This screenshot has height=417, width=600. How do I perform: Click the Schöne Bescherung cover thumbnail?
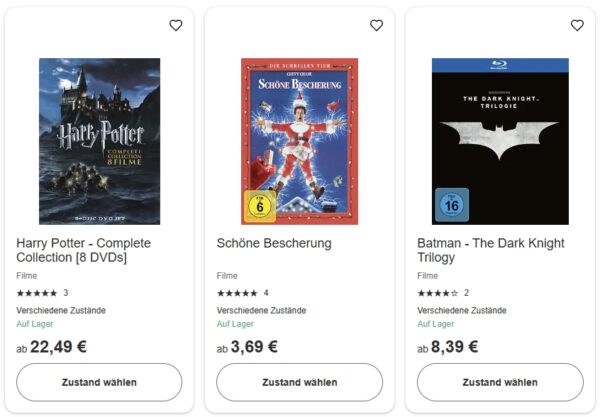coord(299,141)
